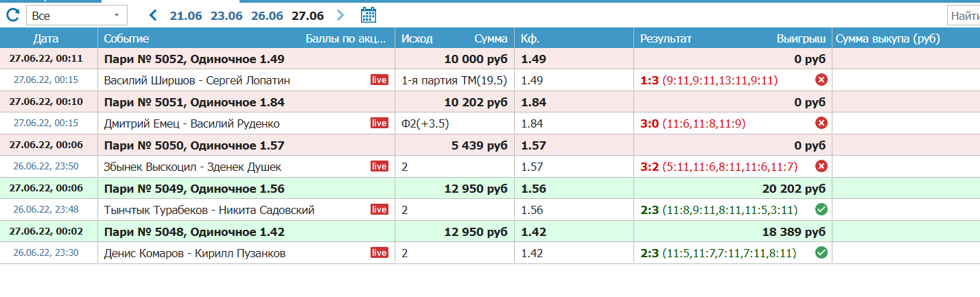Screen dimensions: 980x297
Task: Go to next dates arrow
Action: pyautogui.click(x=341, y=15)
